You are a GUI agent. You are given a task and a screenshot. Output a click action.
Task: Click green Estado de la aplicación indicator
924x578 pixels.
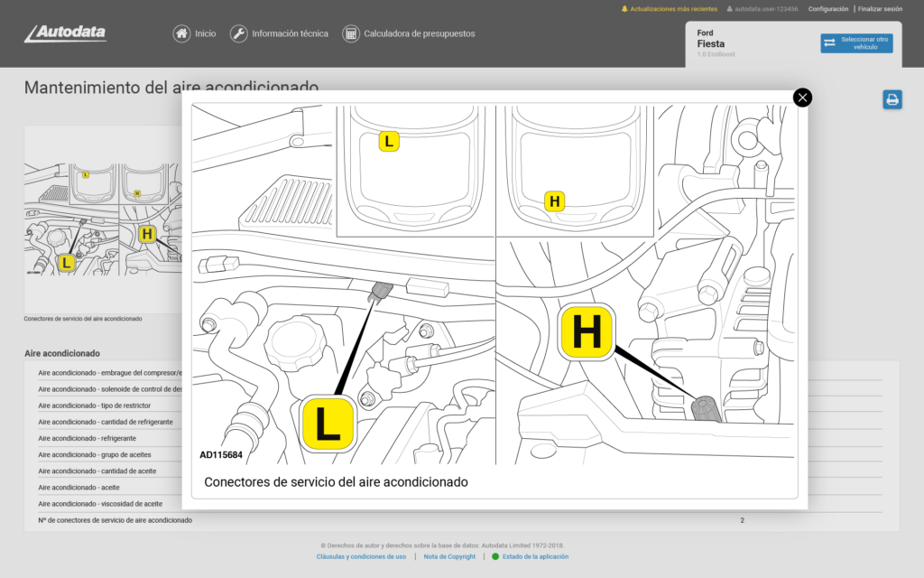[x=495, y=556]
